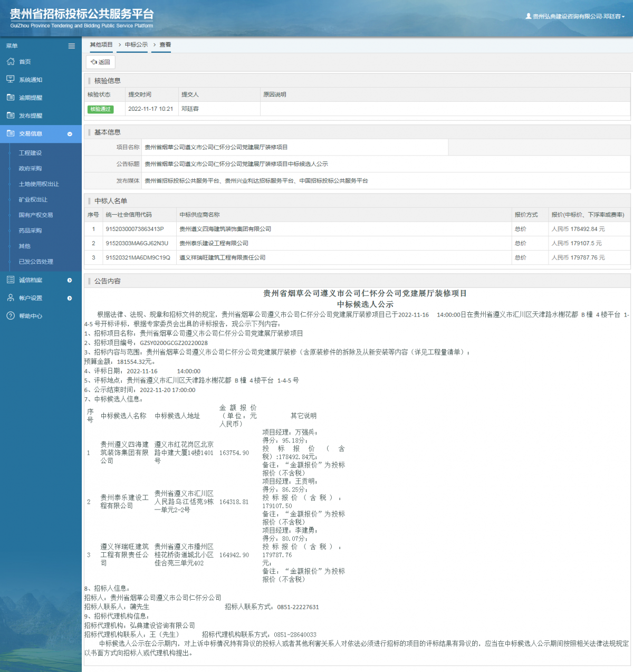Click price 人民币 179787.76 元

point(578,257)
